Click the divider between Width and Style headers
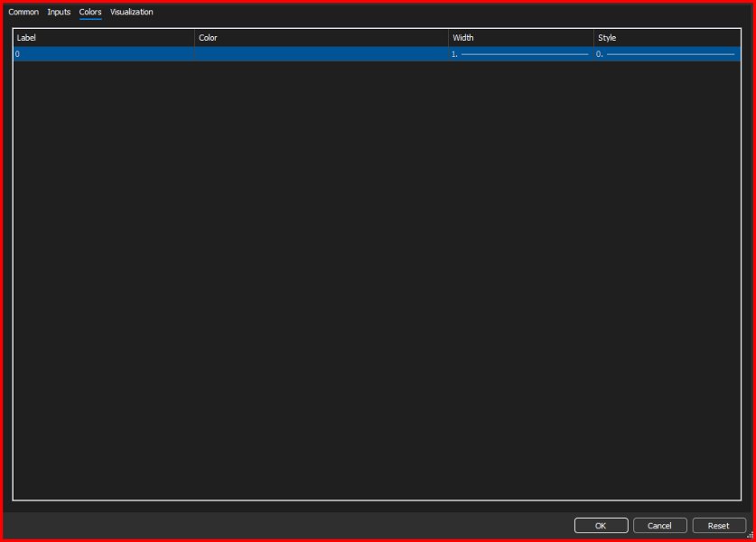The image size is (756, 542). click(593, 38)
